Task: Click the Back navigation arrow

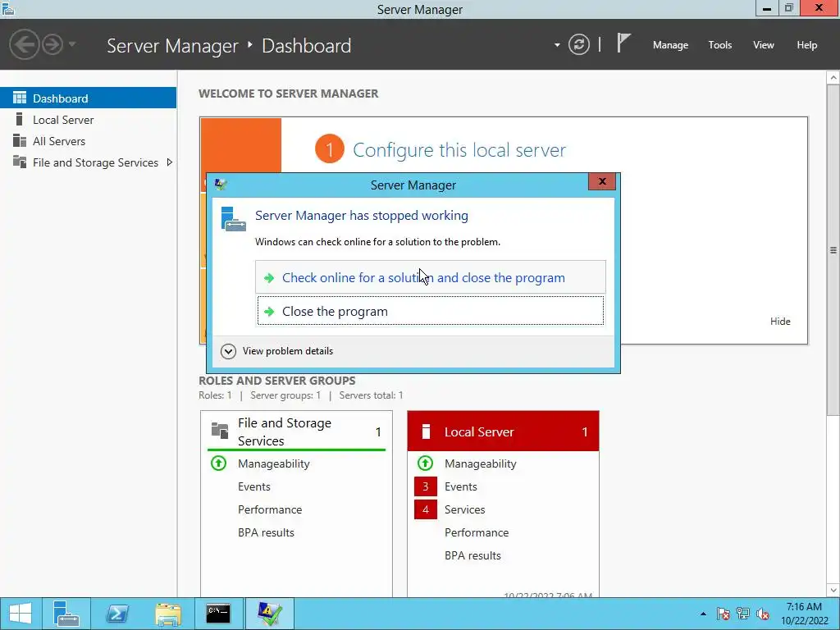Action: tap(24, 44)
